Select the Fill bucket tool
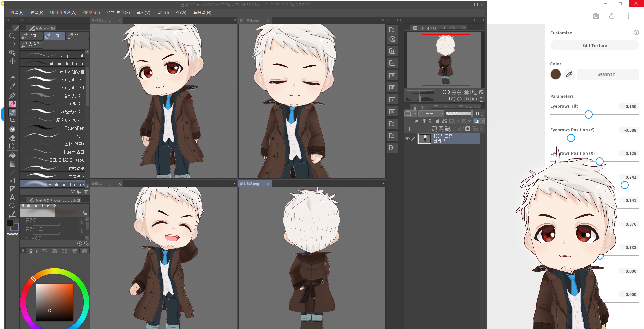The height and width of the screenshot is (329, 644). (12, 155)
